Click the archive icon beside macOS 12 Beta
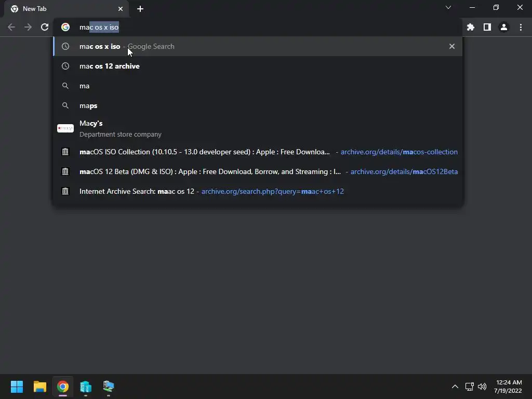This screenshot has height=399, width=532. pyautogui.click(x=65, y=171)
